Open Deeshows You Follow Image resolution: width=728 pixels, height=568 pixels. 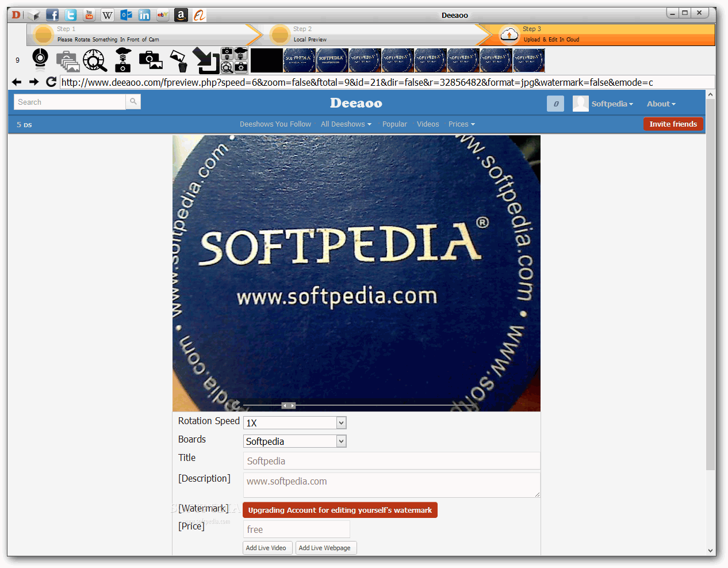click(275, 124)
